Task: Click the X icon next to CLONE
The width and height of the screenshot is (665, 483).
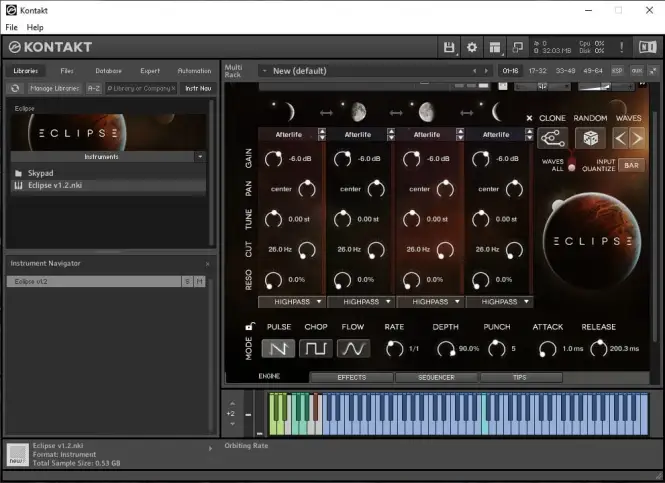Action: (529, 118)
